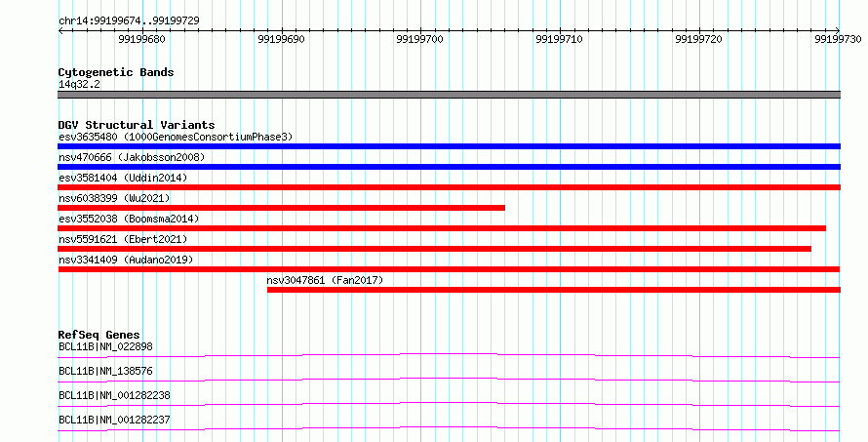Click the chr14:99199674..99199729 region label

[129, 20]
